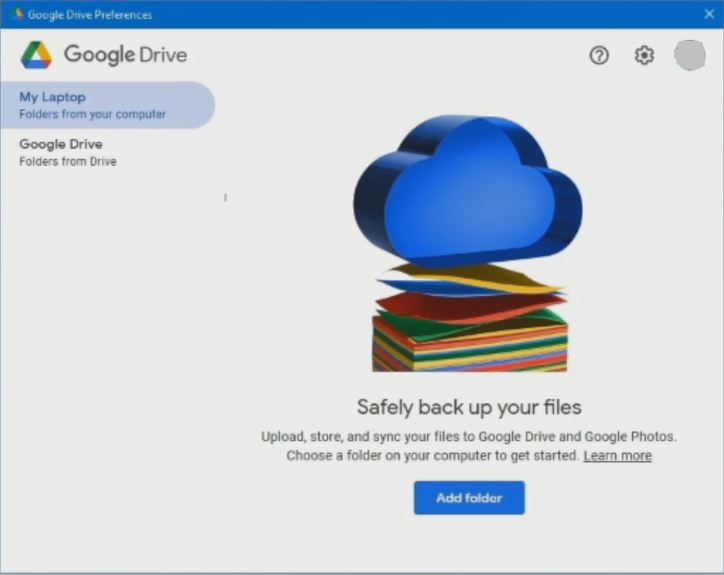Click the 'Folders from Drive' subtitle
Image resolution: width=724 pixels, height=575 pixels.
coord(67,161)
